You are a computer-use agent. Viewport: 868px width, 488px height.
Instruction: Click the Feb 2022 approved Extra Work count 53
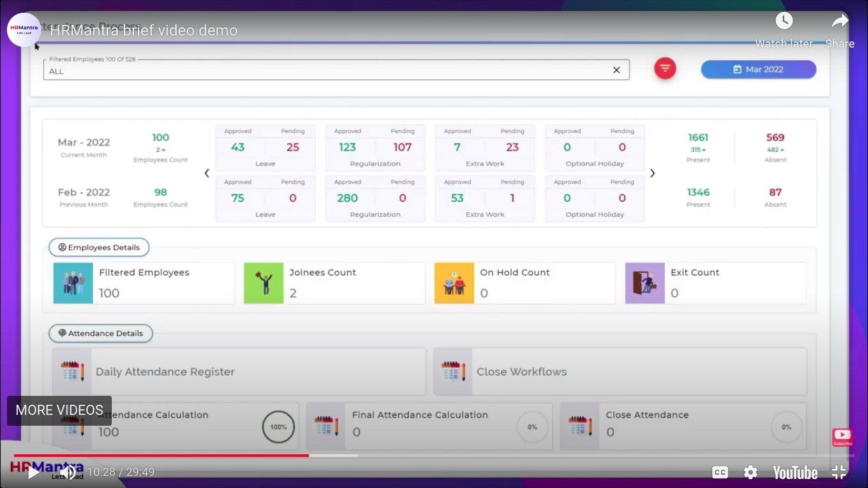458,198
